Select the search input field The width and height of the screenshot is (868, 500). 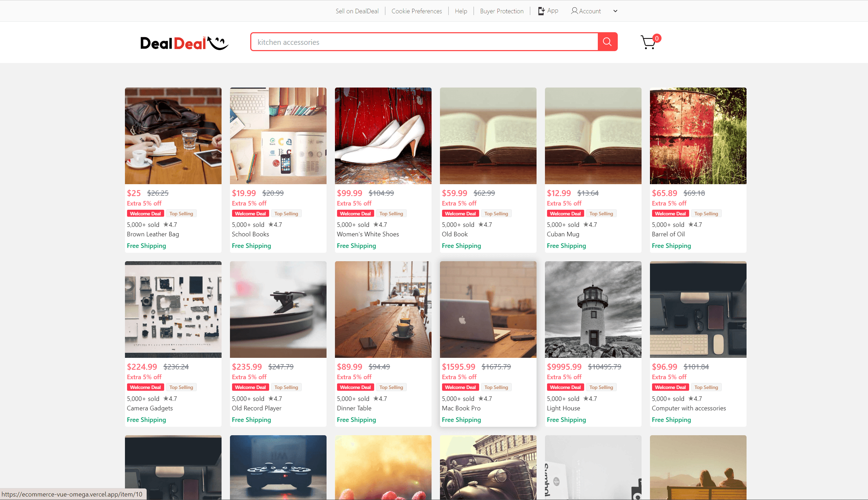click(424, 42)
